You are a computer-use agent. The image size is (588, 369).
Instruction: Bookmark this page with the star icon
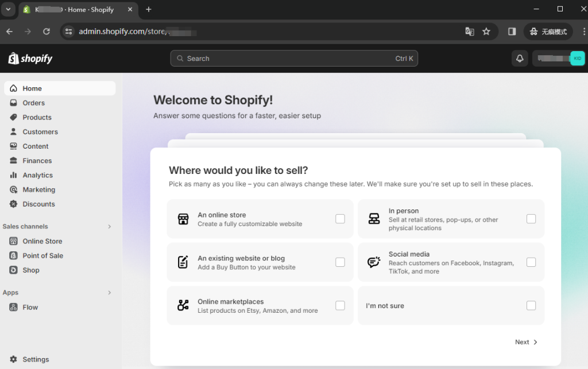click(x=486, y=32)
